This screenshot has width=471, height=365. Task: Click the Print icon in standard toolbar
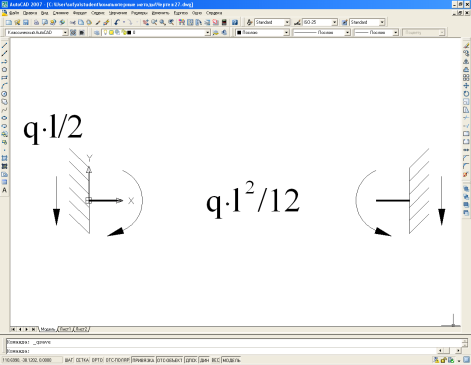36,22
